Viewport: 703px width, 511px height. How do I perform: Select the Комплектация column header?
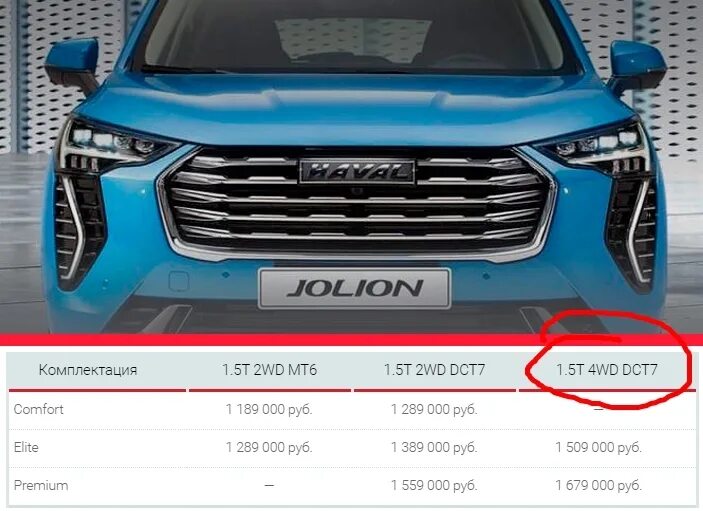(x=88, y=370)
